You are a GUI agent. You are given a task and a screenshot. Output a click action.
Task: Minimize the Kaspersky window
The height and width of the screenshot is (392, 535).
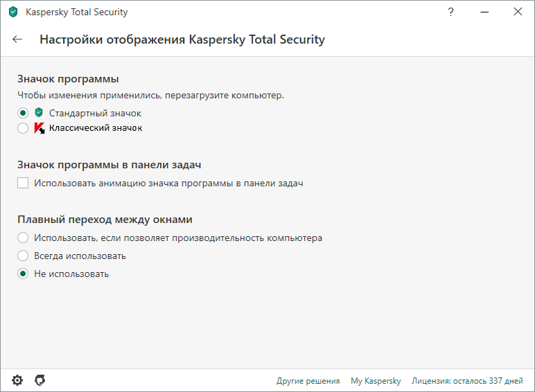tap(484, 12)
